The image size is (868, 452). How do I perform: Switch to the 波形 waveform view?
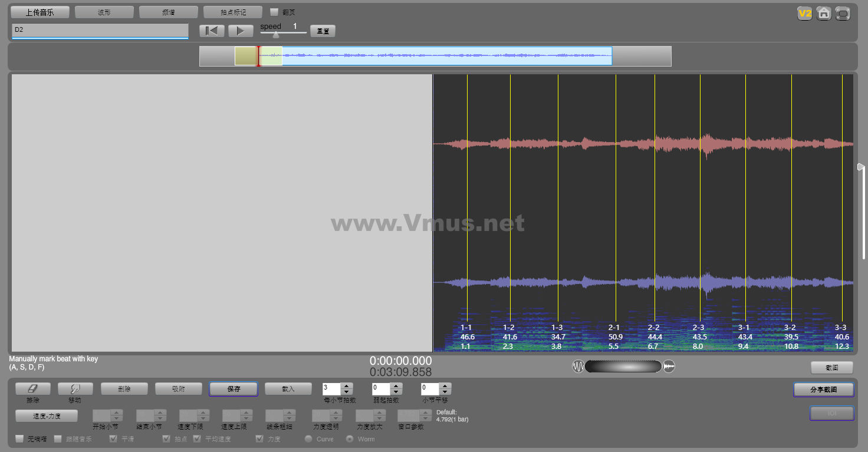(104, 12)
